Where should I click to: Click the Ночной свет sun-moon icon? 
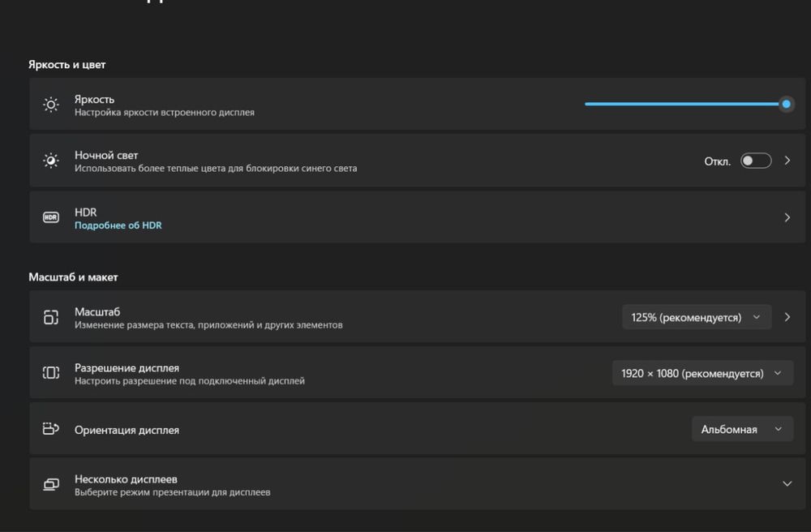pos(50,161)
